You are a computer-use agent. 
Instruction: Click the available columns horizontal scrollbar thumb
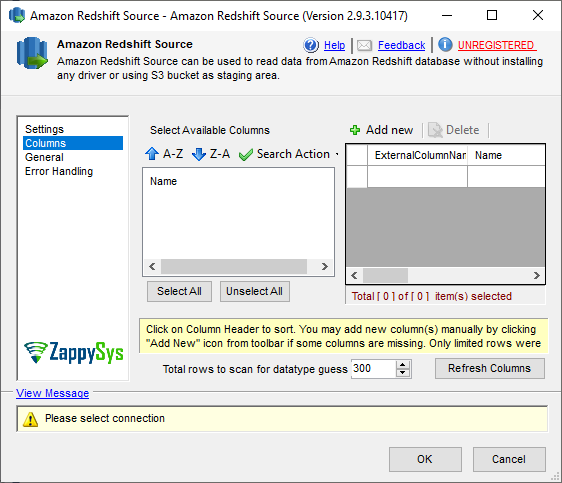click(x=234, y=267)
